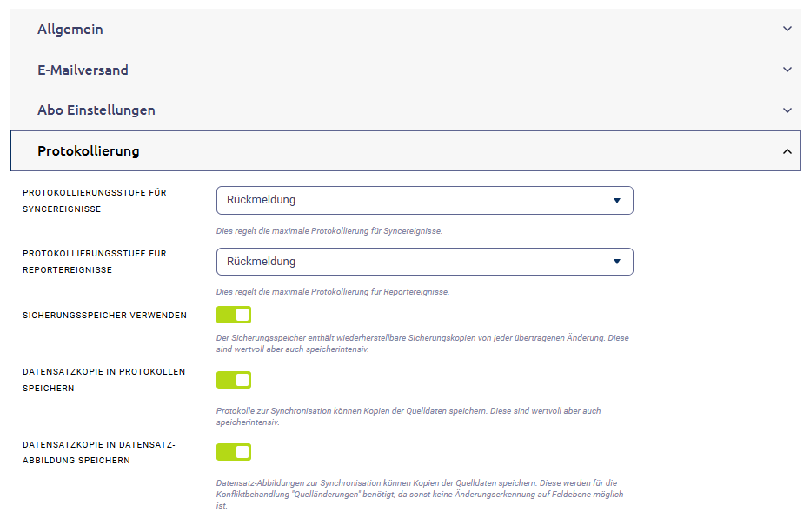Click the chevron icon beside Abo Einstellungen
This screenshot has height=532, width=810.
pos(787,110)
